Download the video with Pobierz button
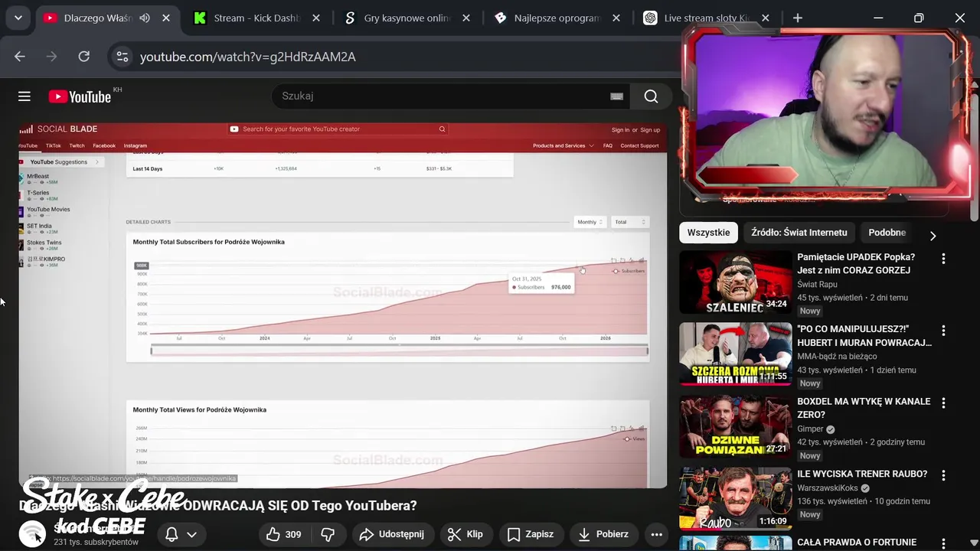The height and width of the screenshot is (551, 980). pos(603,534)
